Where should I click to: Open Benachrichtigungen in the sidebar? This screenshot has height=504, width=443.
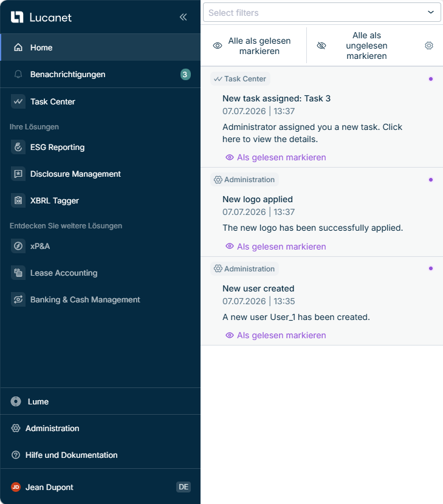pyautogui.click(x=100, y=74)
